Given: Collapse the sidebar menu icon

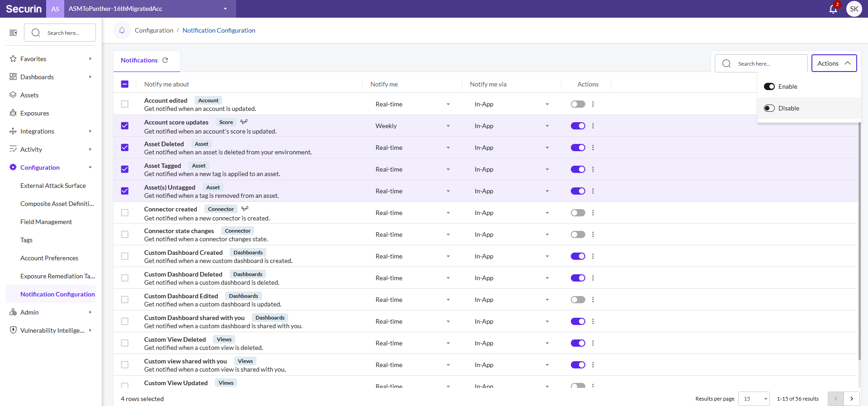Looking at the screenshot, I should click(13, 33).
